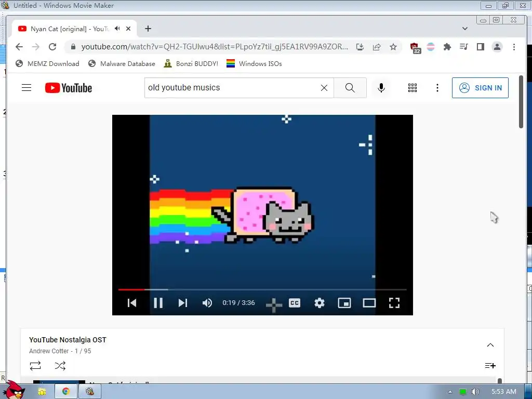532x399 pixels.
Task: Open the MEMZ Download bookmark
Action: [47, 64]
